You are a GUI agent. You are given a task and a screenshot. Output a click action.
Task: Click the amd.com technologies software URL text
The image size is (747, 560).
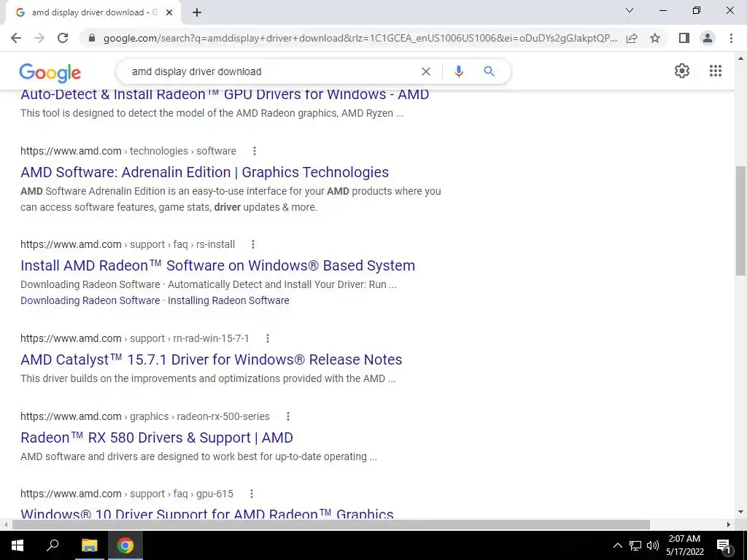pyautogui.click(x=128, y=151)
